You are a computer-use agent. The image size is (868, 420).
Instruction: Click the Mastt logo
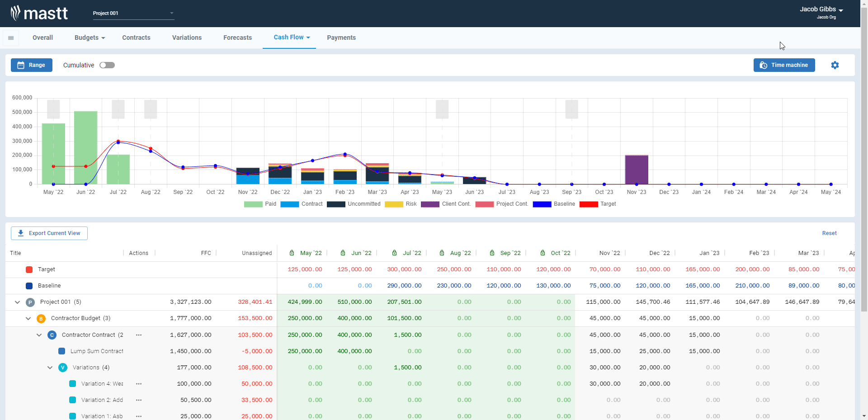click(x=39, y=13)
